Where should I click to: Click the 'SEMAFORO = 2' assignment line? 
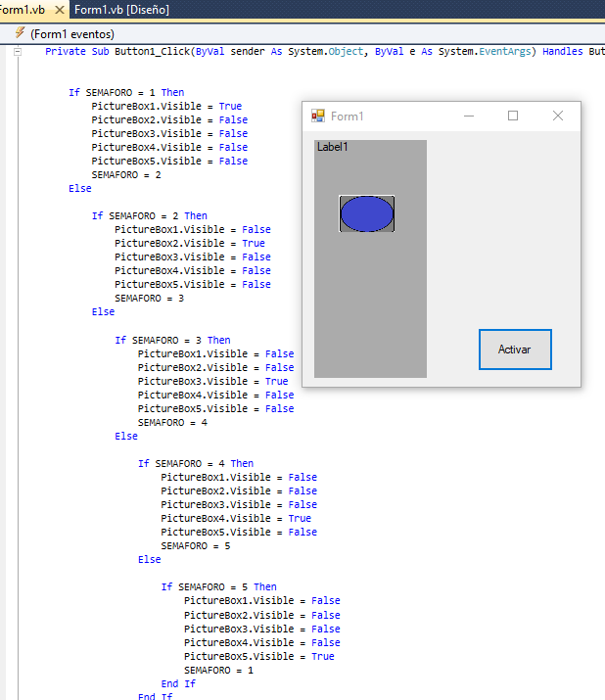(126, 175)
